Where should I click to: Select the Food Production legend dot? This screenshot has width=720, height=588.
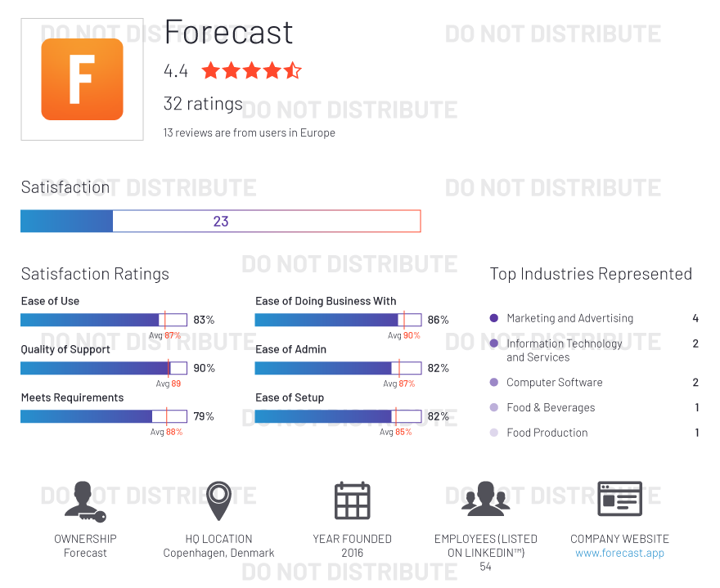pyautogui.click(x=494, y=433)
